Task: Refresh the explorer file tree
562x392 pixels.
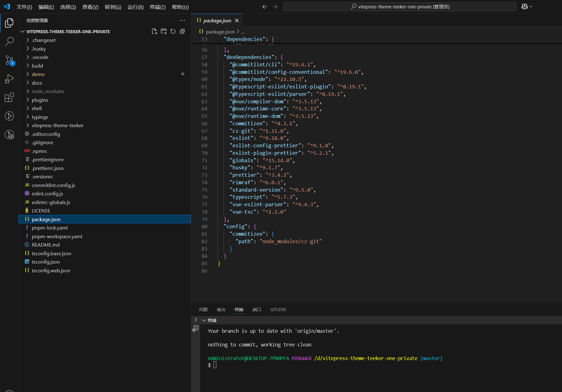Action: [x=173, y=31]
